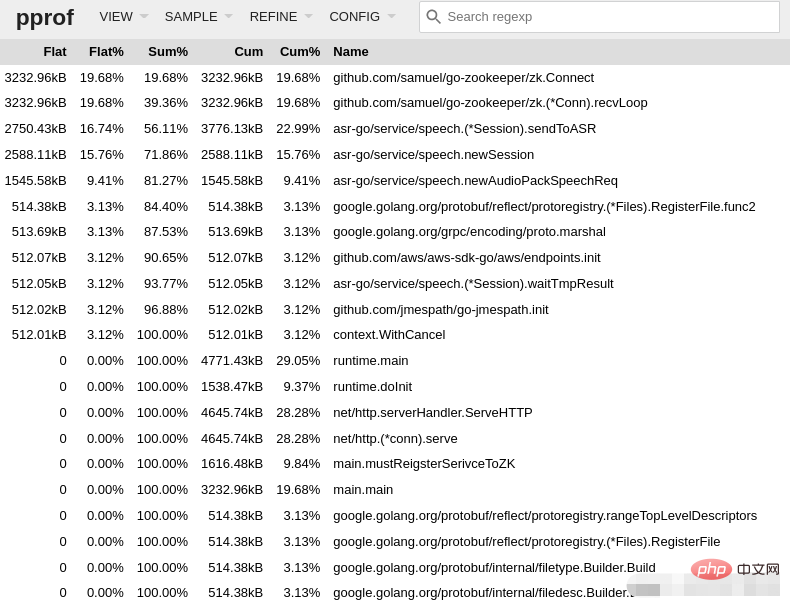Select the context.WithCancel row

[389, 334]
